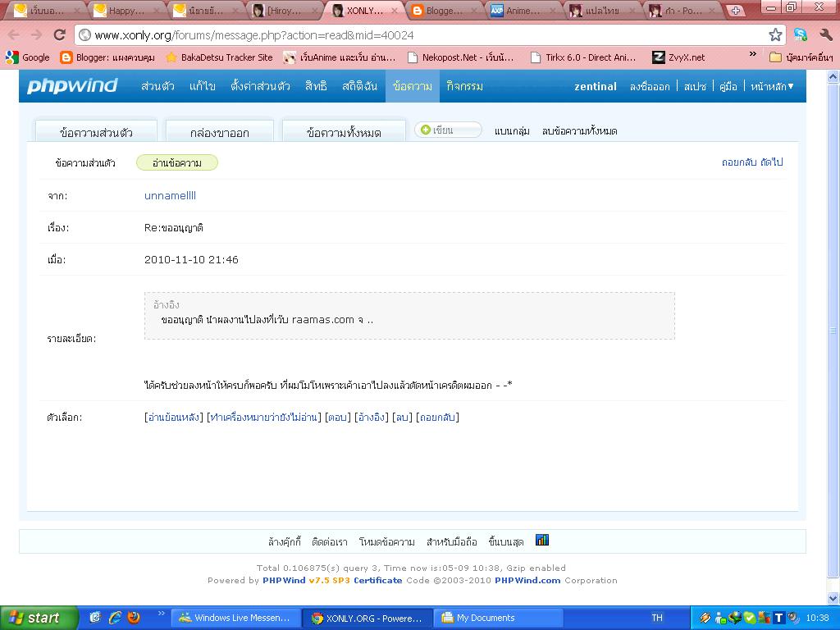Click the statistics bar chart icon in footer
Viewport: 840px width, 630px height.
click(542, 540)
